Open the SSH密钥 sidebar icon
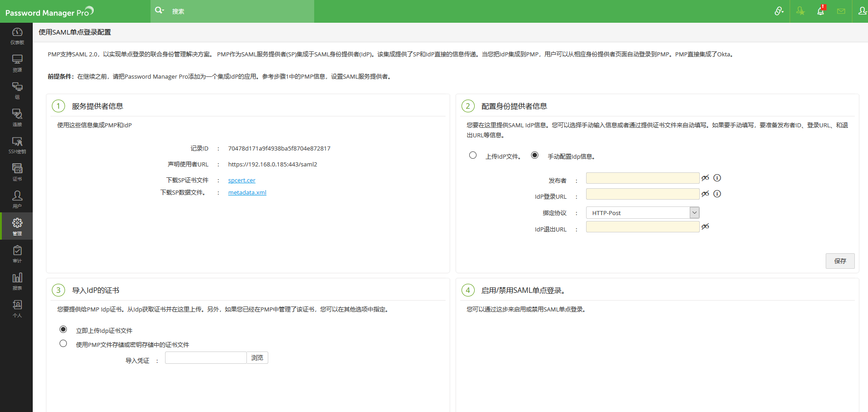 (17, 145)
